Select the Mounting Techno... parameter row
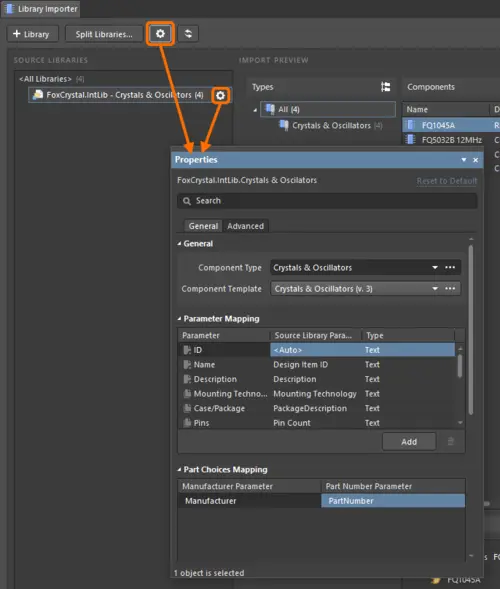The height and width of the screenshot is (589, 500). pos(317,394)
